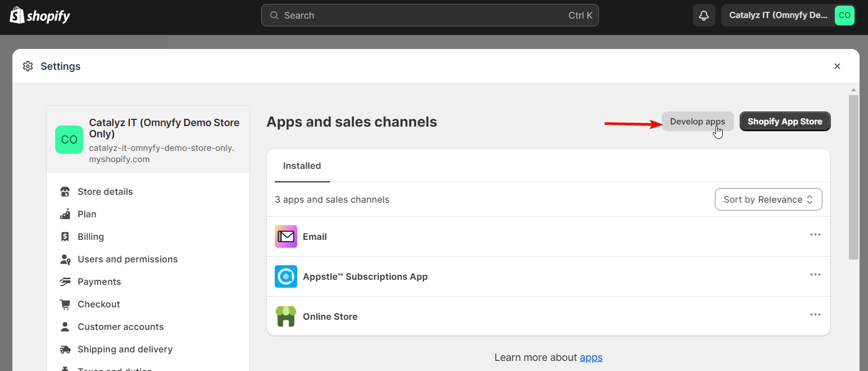Screen dimensions: 868x371
Task: Click the 'Apps and sales channels' heading
Action: pos(352,122)
